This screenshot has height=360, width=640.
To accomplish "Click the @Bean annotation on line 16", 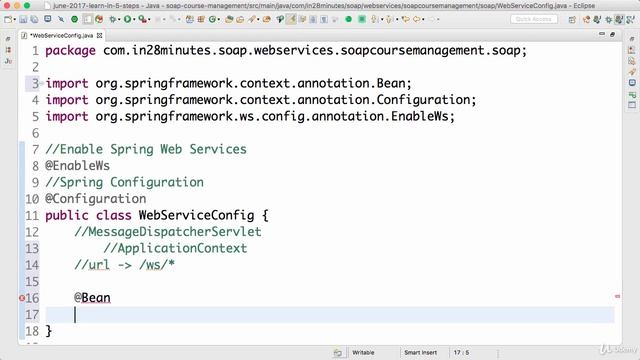I will click(x=92, y=298).
